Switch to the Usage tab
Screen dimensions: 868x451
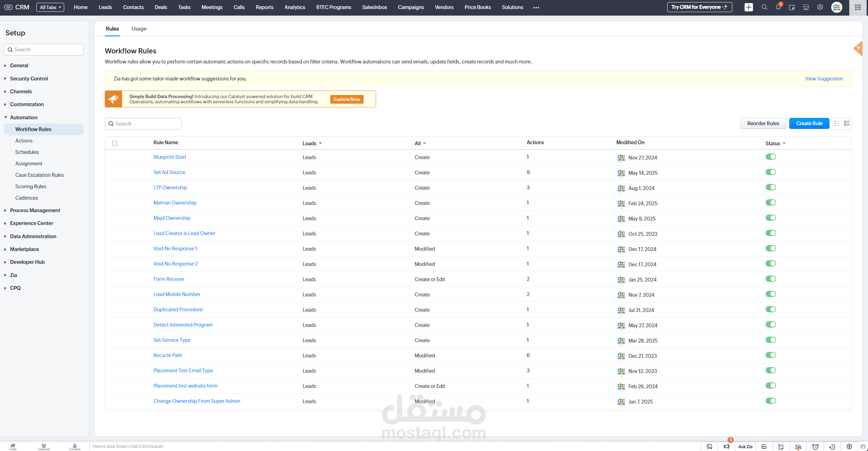pos(139,29)
